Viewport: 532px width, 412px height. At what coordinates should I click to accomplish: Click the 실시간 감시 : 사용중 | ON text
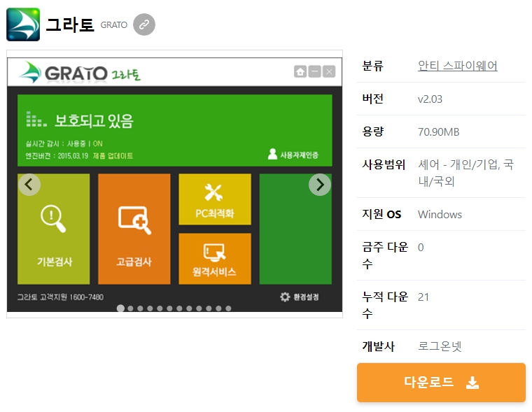(64, 144)
